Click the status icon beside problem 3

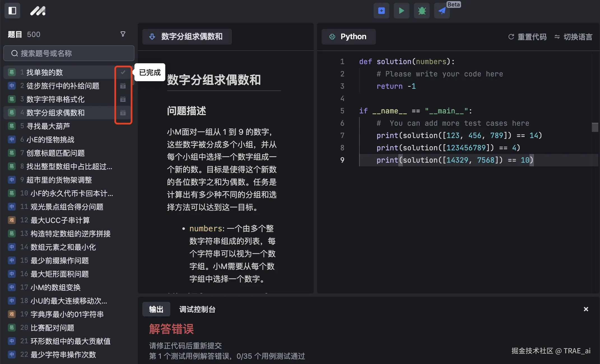[x=123, y=99]
